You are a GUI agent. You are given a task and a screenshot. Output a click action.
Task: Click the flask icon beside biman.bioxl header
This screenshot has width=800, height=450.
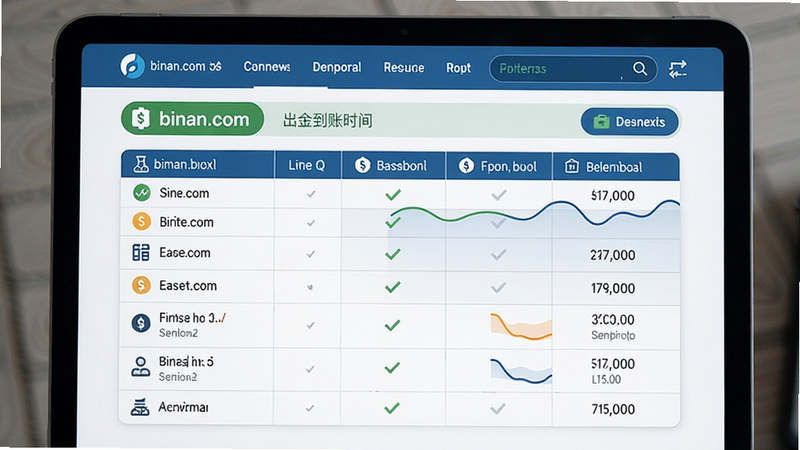[140, 164]
